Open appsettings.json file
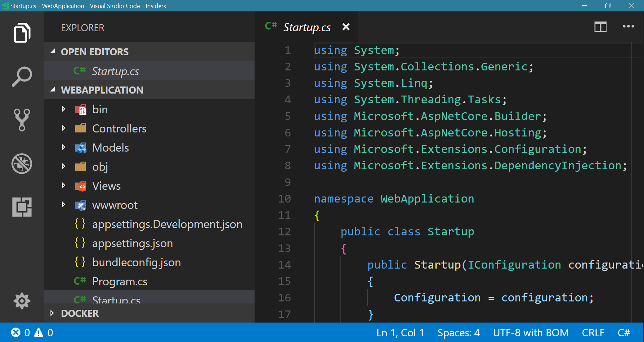Image resolution: width=644 pixels, height=342 pixels. 149,243
